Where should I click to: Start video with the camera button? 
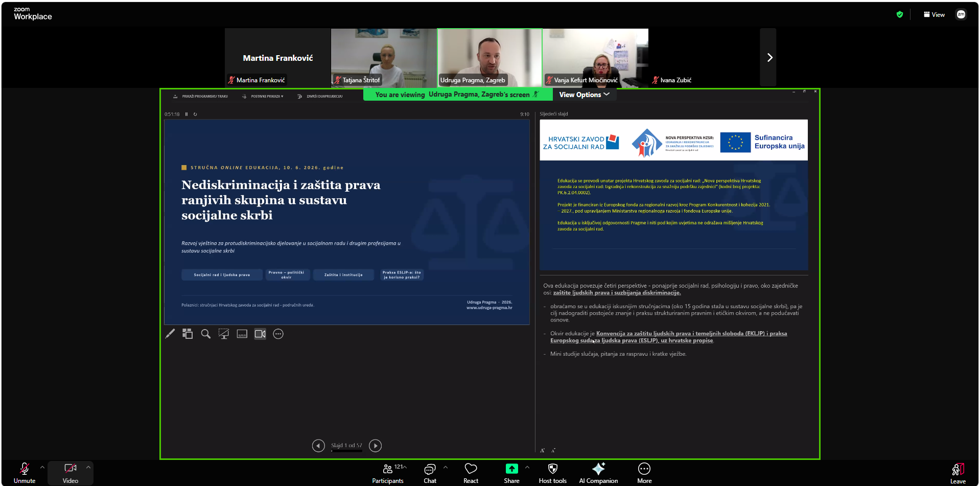70,473
